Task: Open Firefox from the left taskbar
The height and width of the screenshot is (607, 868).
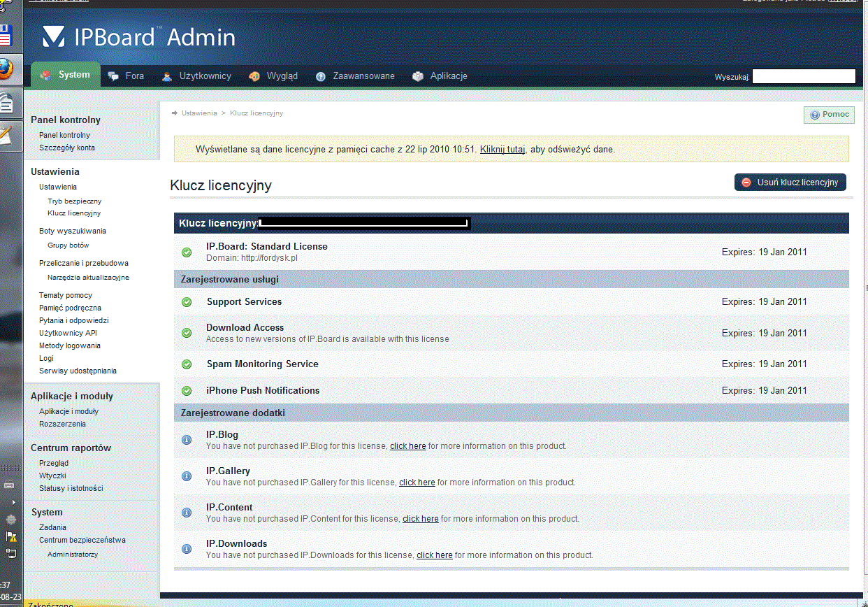Action: (x=7, y=69)
